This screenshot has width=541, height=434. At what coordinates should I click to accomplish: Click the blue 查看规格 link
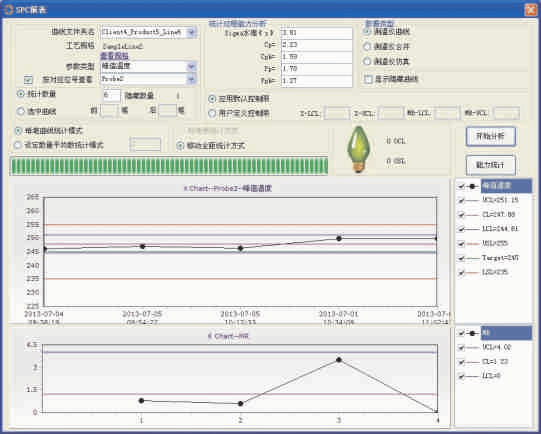coord(114,56)
